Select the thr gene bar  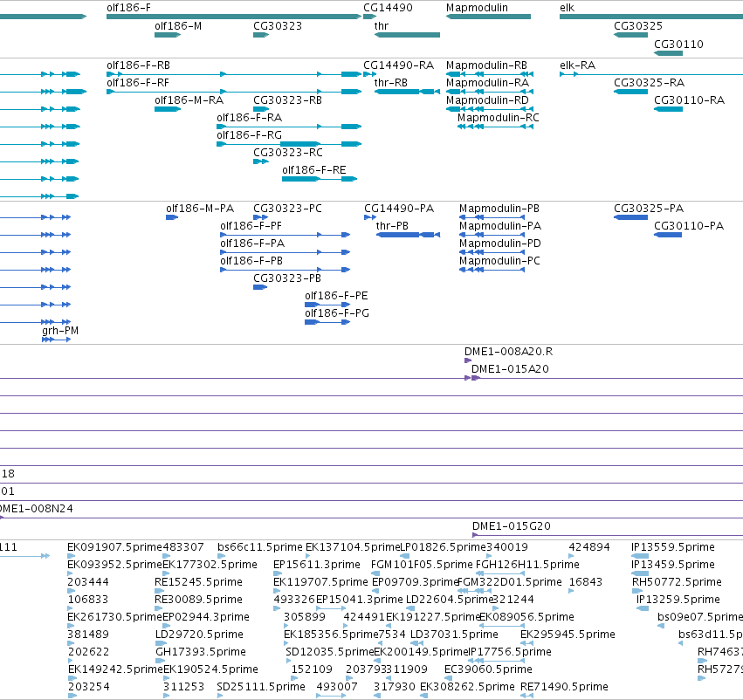tap(407, 35)
